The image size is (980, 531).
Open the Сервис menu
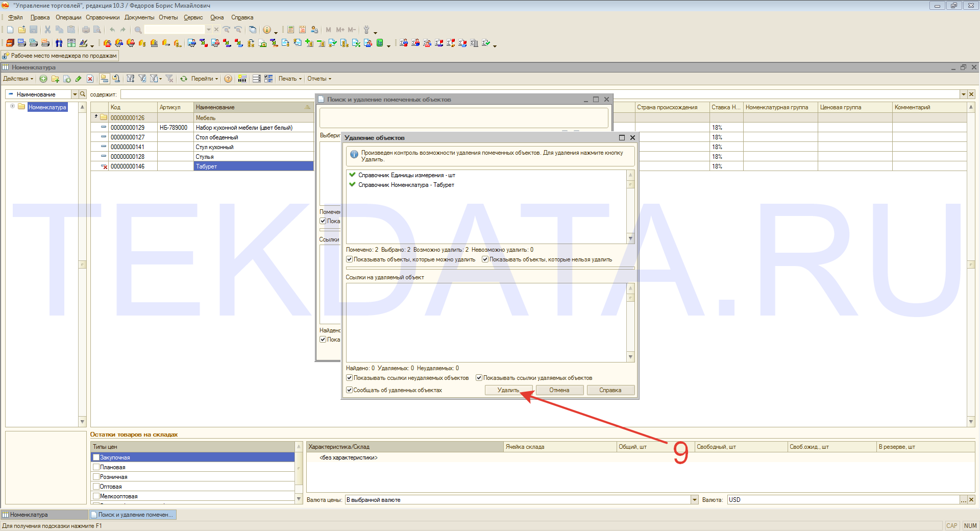193,17
